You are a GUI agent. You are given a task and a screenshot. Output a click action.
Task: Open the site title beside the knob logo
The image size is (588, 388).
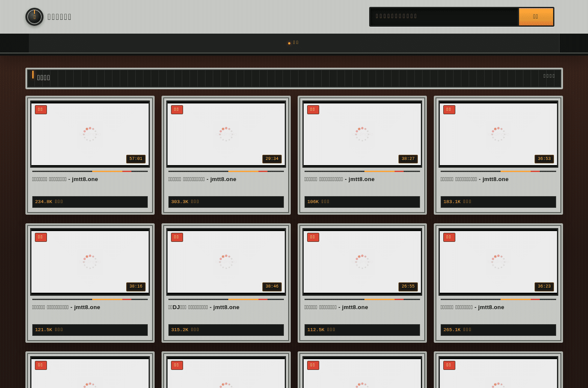coord(59,17)
